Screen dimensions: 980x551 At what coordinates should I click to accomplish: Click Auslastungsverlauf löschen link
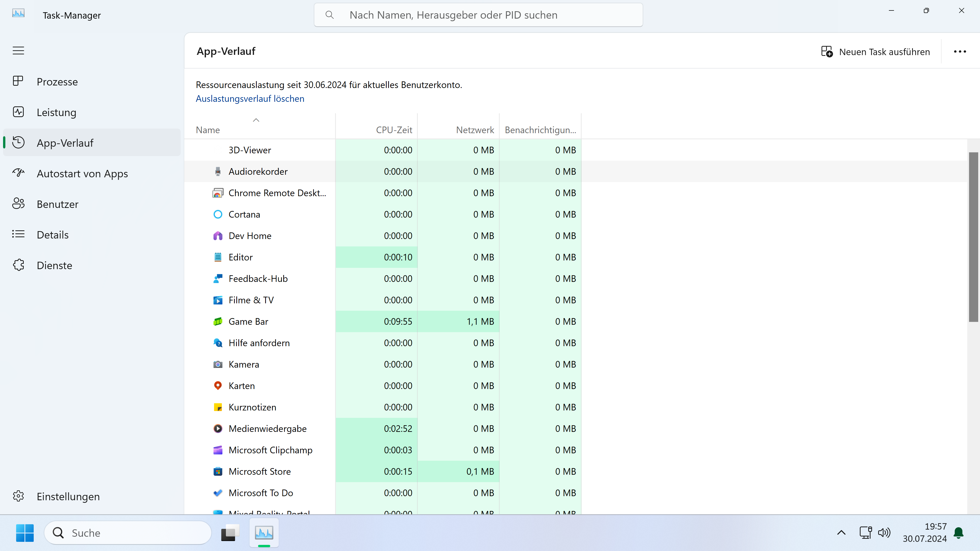[x=250, y=99]
